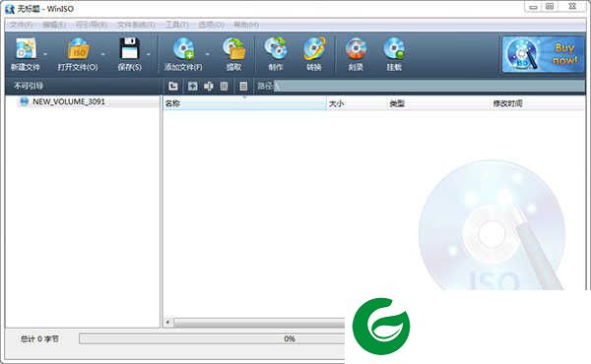Select NEW_VOLUME_3091 in the tree
The image size is (591, 364).
[x=69, y=101]
